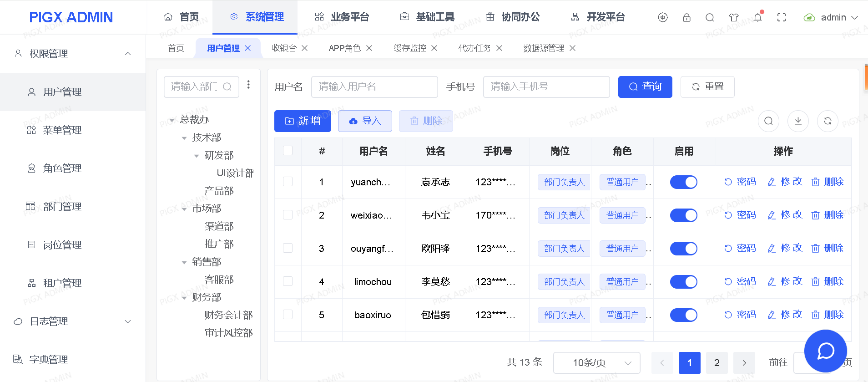Open 基础工具 top menu
The width and height of the screenshot is (868, 382).
(x=427, y=17)
